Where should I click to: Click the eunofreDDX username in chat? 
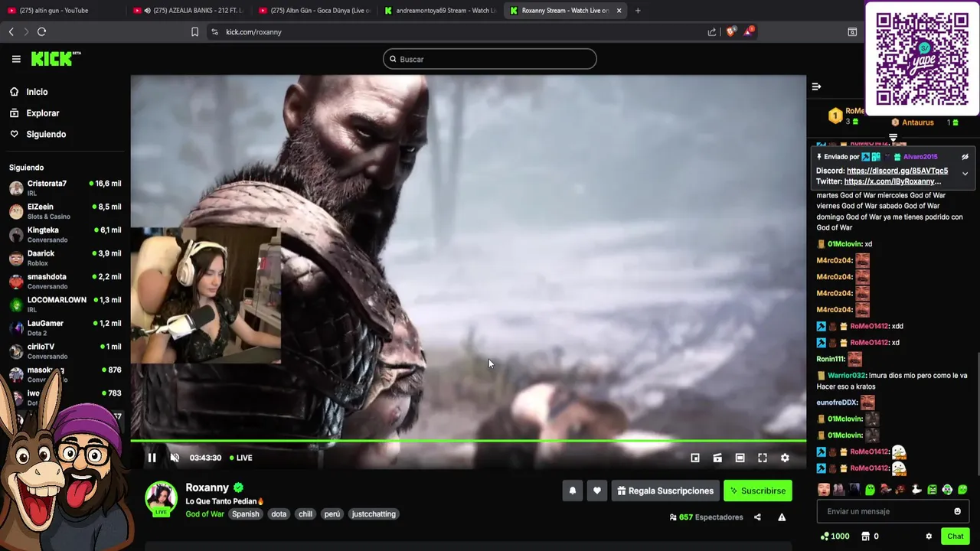[x=836, y=403]
